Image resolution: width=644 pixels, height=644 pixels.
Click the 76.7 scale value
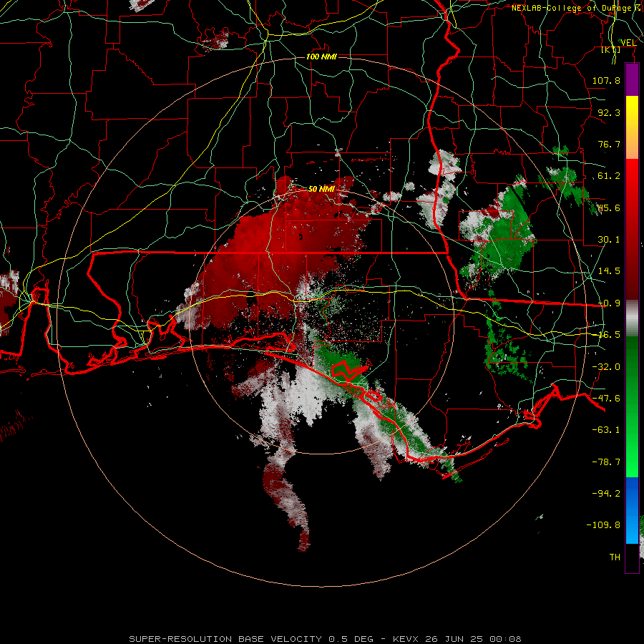point(609,144)
